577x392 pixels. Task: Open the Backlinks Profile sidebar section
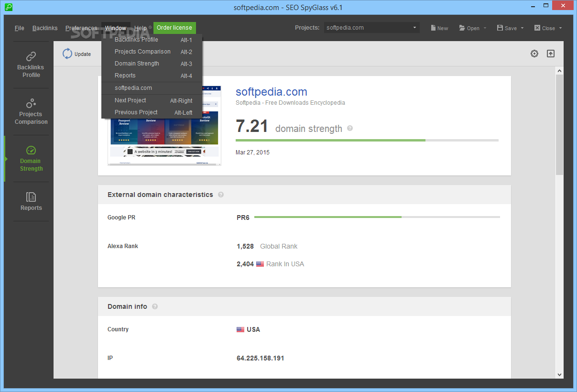click(31, 65)
